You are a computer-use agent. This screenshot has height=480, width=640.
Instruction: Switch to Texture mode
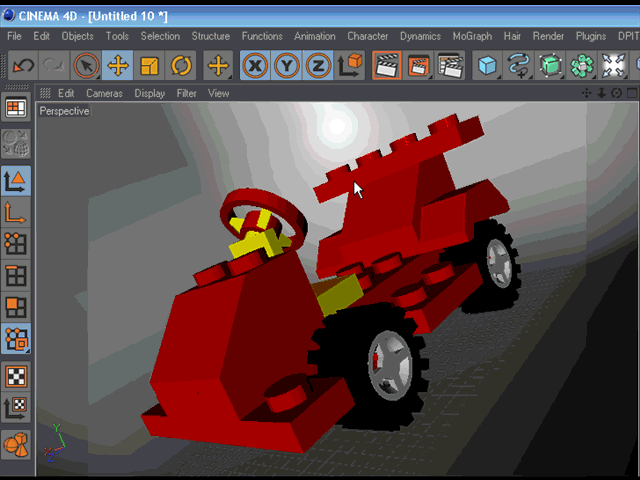click(x=16, y=376)
